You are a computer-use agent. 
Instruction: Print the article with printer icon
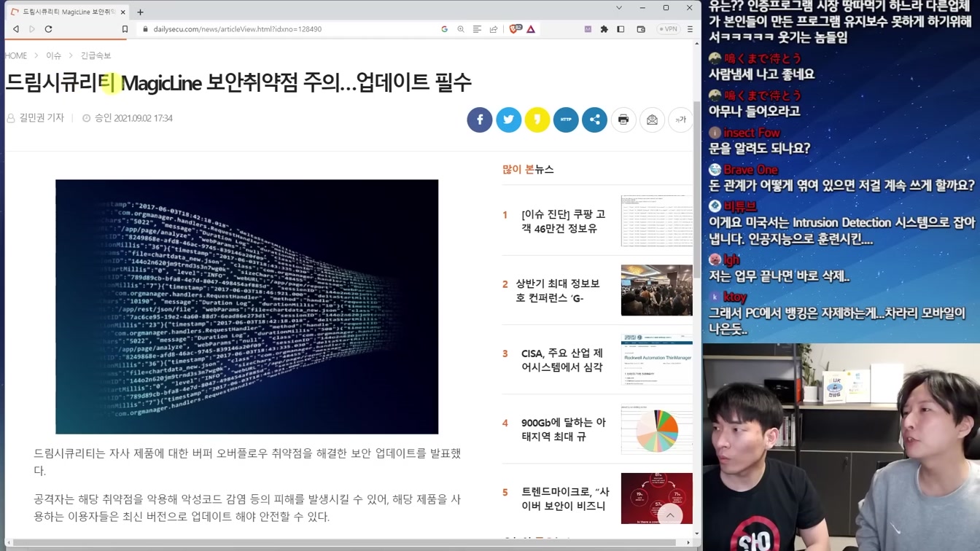(623, 120)
